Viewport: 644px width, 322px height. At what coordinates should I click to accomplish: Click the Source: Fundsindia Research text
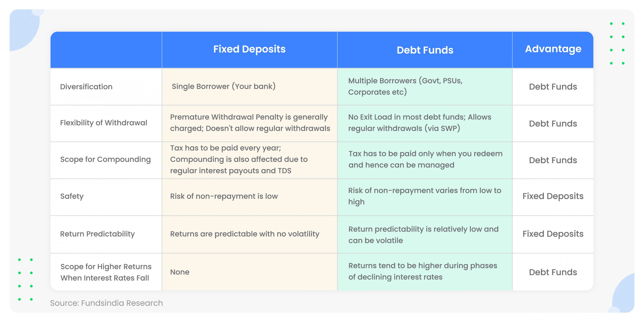106,303
